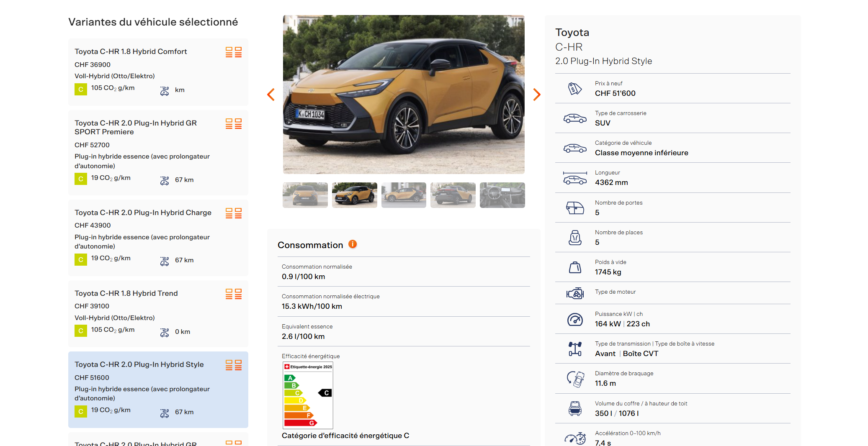The height and width of the screenshot is (446, 868).
Task: Click the length icon beside Longueur
Action: (x=575, y=178)
